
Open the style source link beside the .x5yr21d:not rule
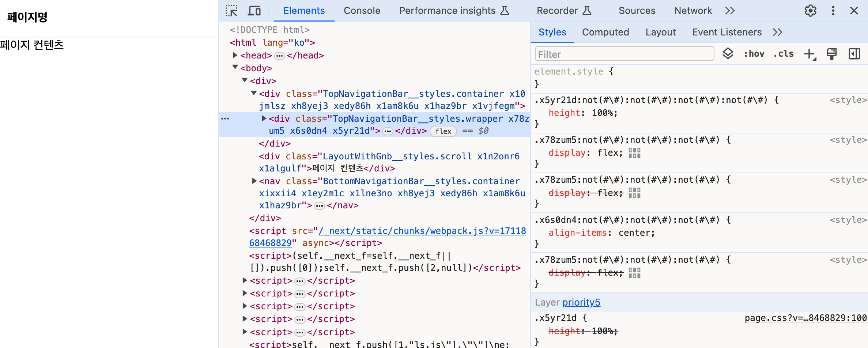[848, 100]
